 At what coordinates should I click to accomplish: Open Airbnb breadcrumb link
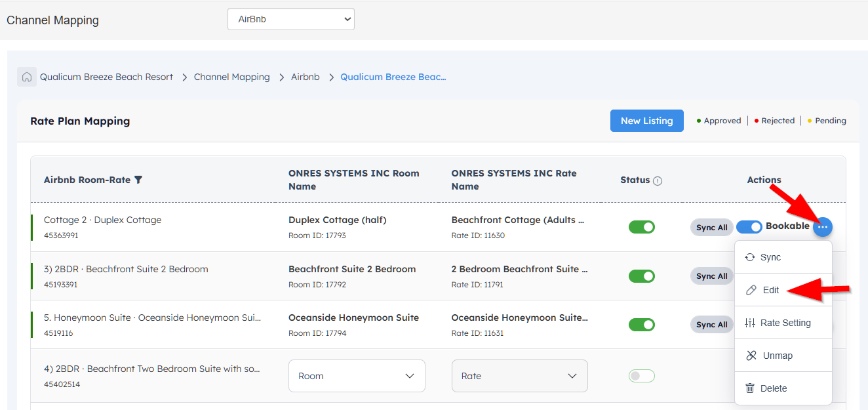coord(306,77)
